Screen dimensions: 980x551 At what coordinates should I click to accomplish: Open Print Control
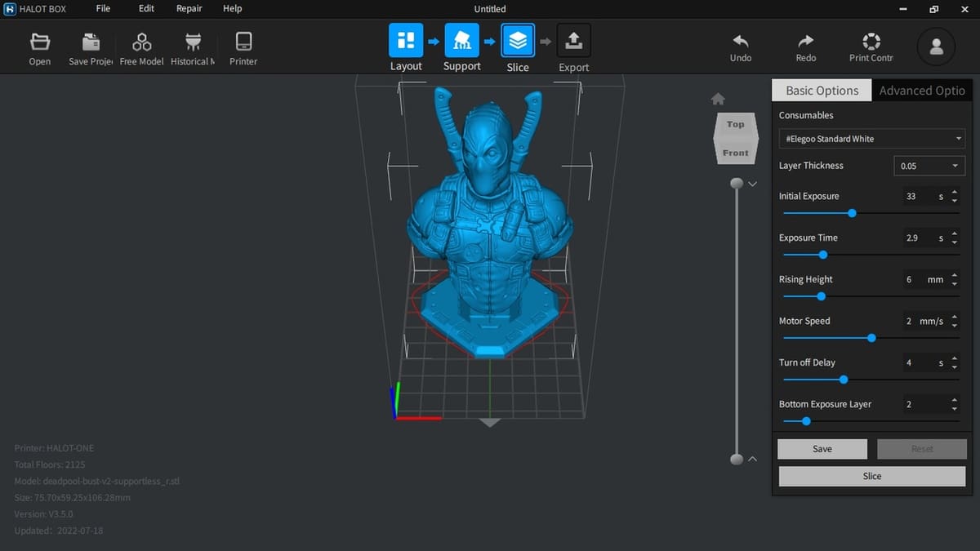(871, 47)
